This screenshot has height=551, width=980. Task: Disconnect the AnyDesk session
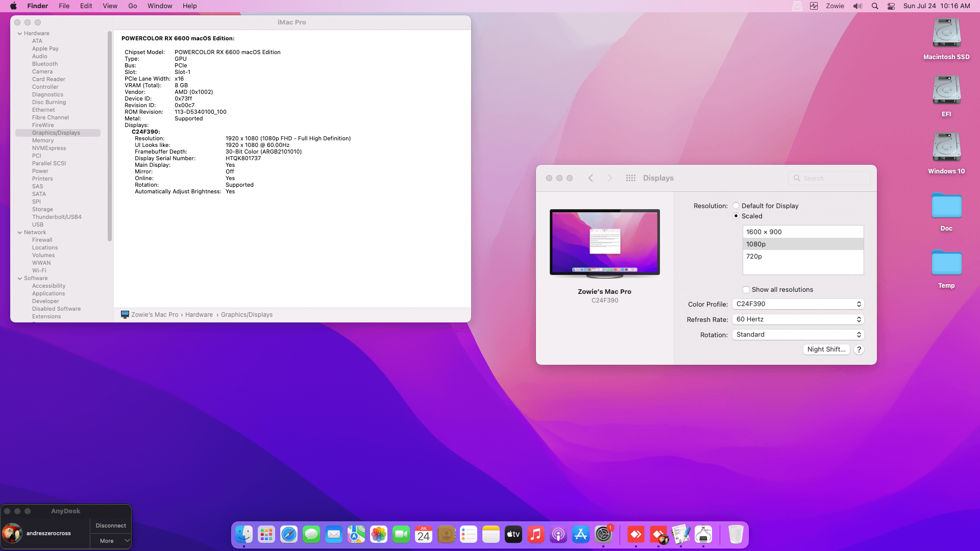[111, 525]
